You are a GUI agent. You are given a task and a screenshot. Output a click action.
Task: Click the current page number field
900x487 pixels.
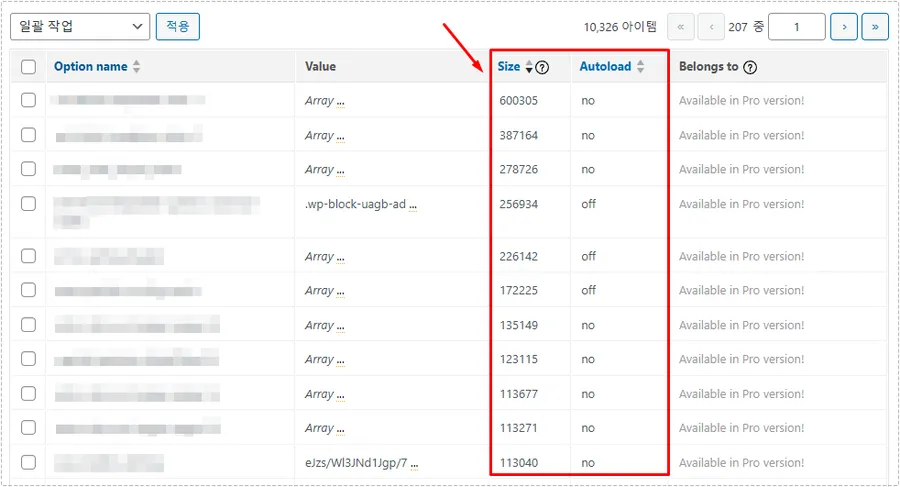click(x=797, y=26)
